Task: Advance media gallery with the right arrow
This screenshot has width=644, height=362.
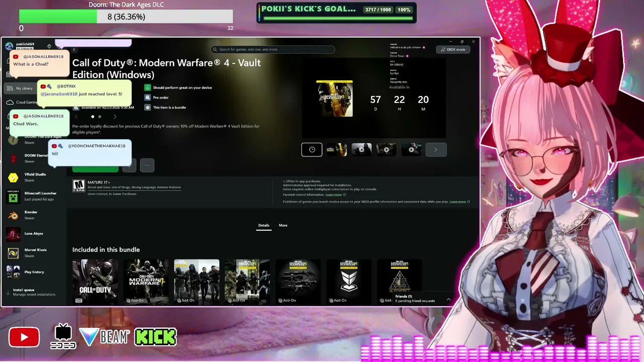Action: point(436,149)
